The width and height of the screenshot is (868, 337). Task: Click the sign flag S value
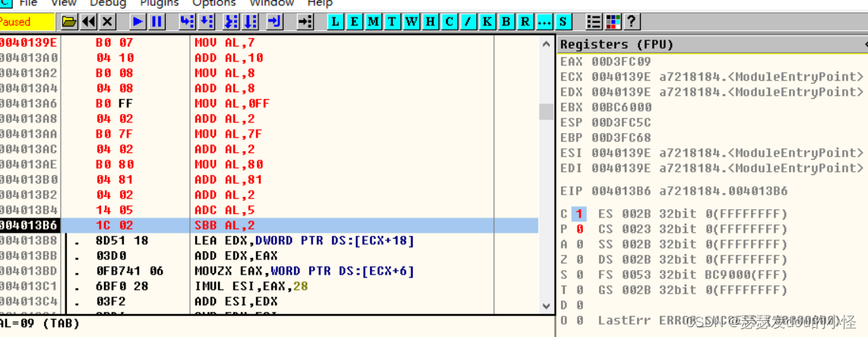coord(579,275)
